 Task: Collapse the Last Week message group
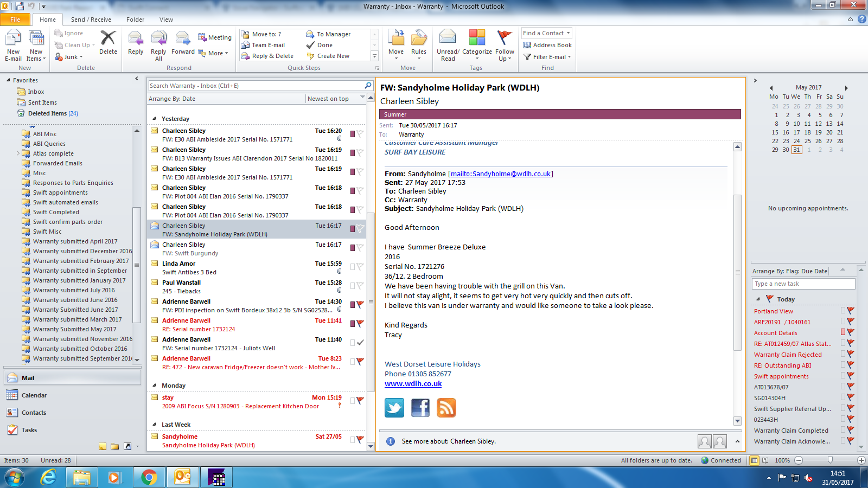point(154,425)
